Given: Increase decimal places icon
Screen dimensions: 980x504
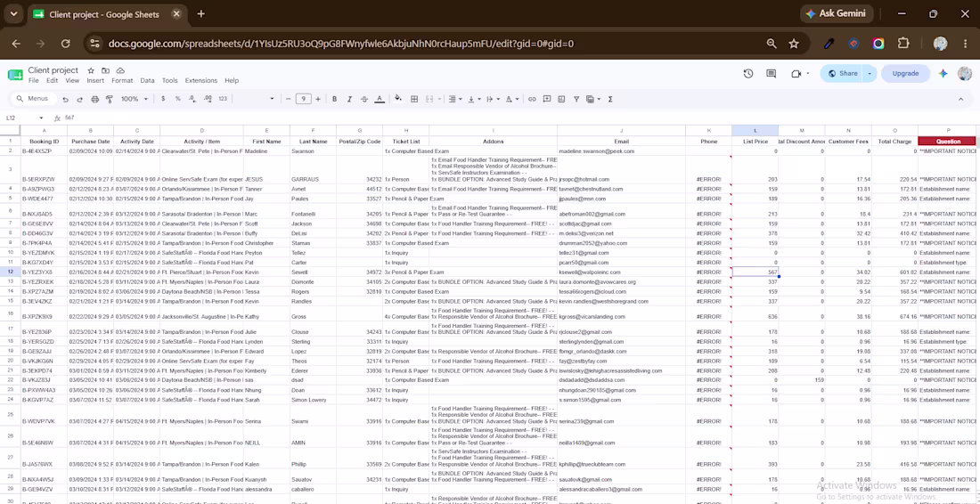Looking at the screenshot, I should (x=208, y=99).
